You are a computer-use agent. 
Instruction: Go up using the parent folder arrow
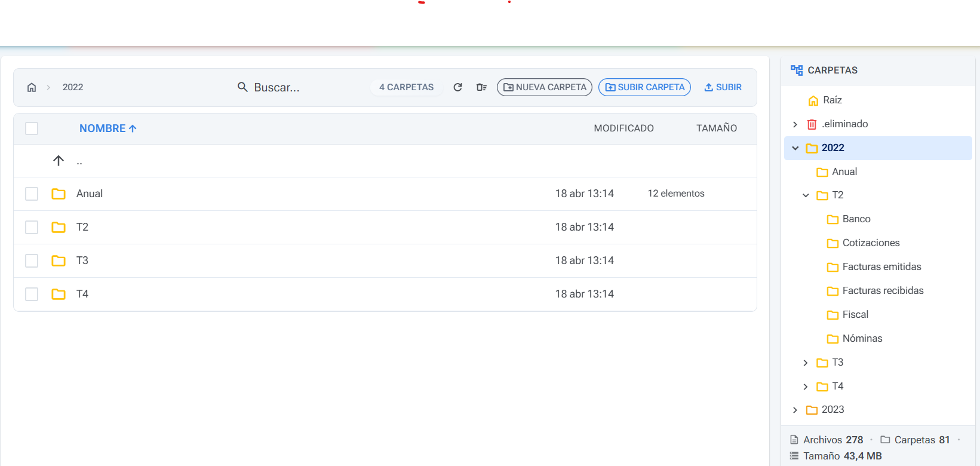tap(59, 161)
